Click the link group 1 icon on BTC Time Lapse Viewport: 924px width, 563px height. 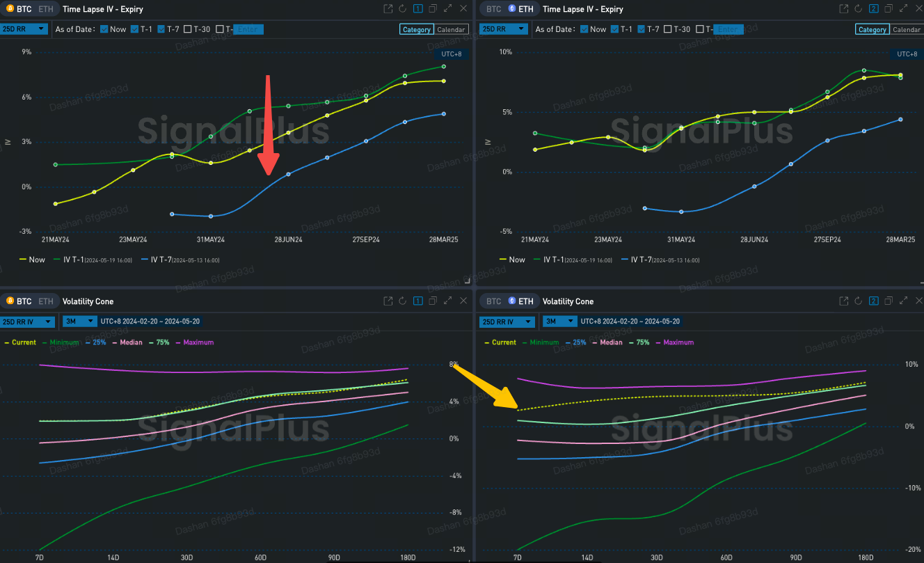418,9
